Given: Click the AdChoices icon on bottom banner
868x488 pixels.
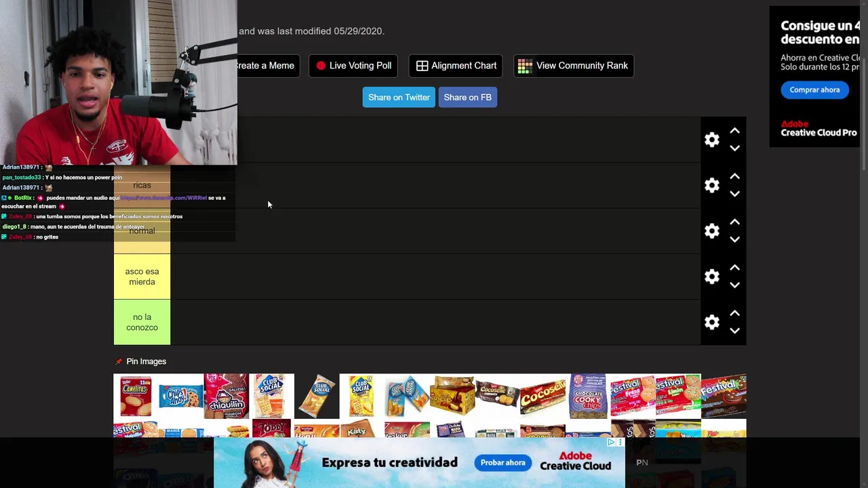Looking at the screenshot, I should point(611,442).
